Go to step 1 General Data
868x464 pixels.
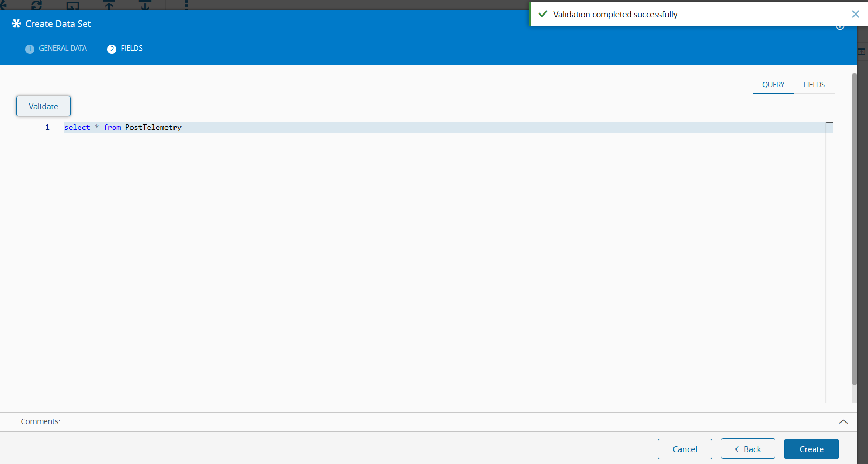coord(56,49)
